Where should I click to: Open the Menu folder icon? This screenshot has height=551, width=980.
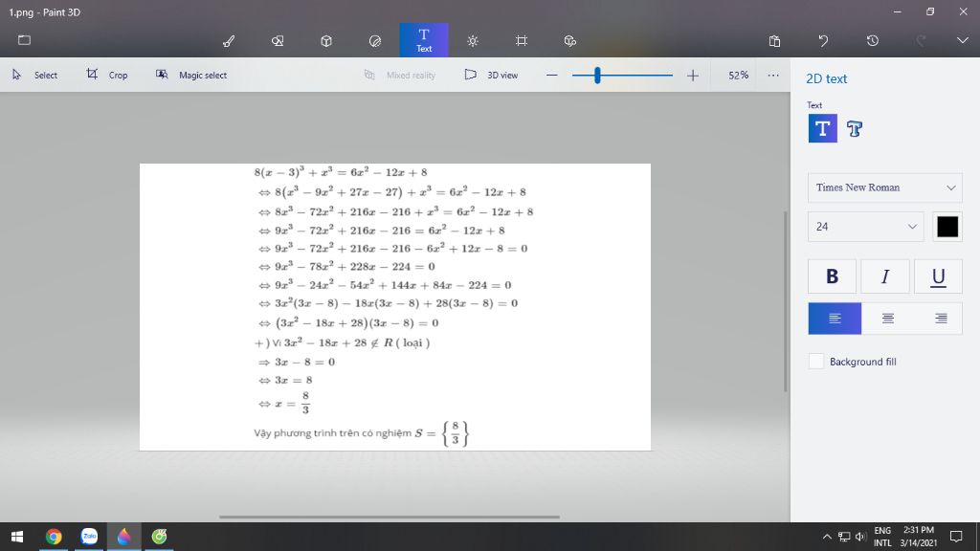[24, 40]
